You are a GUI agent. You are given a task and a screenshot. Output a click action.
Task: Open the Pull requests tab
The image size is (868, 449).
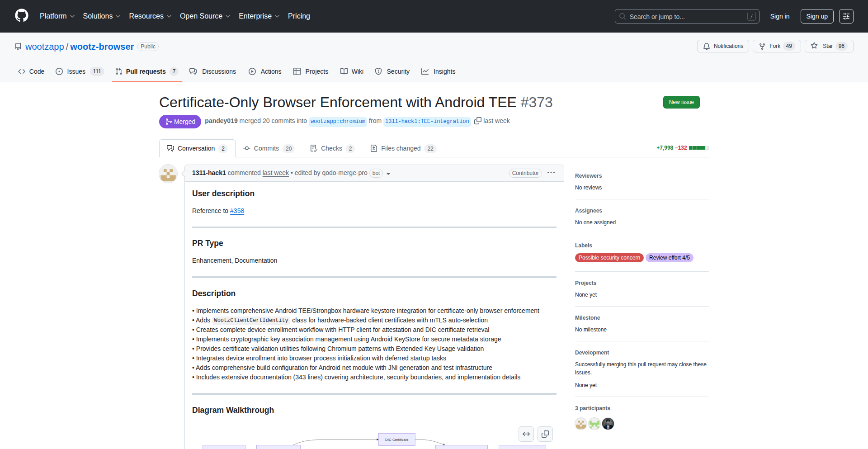[x=147, y=71]
